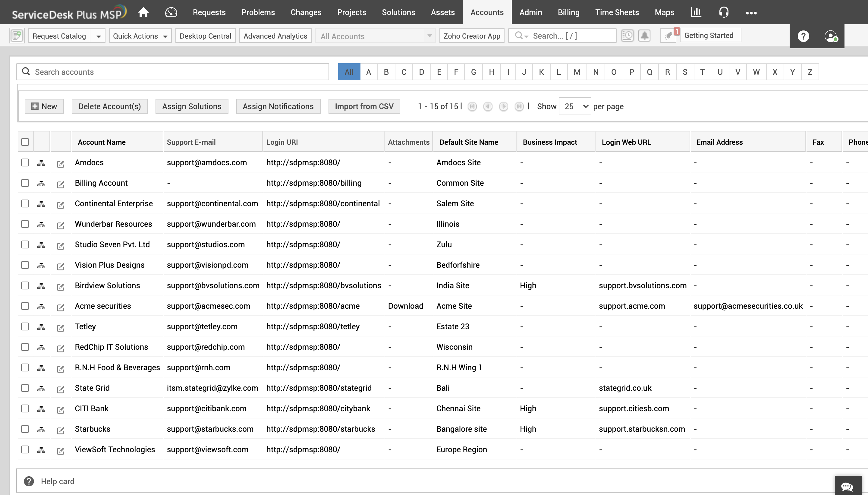The height and width of the screenshot is (495, 868).
Task: Click the hierarchy icon for Starbucks
Action: [41, 429]
